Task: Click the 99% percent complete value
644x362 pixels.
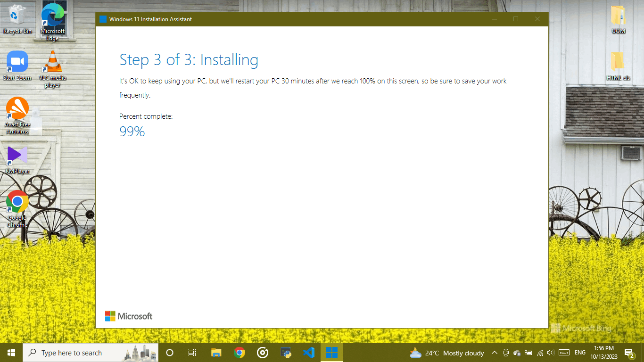Action: 132,132
